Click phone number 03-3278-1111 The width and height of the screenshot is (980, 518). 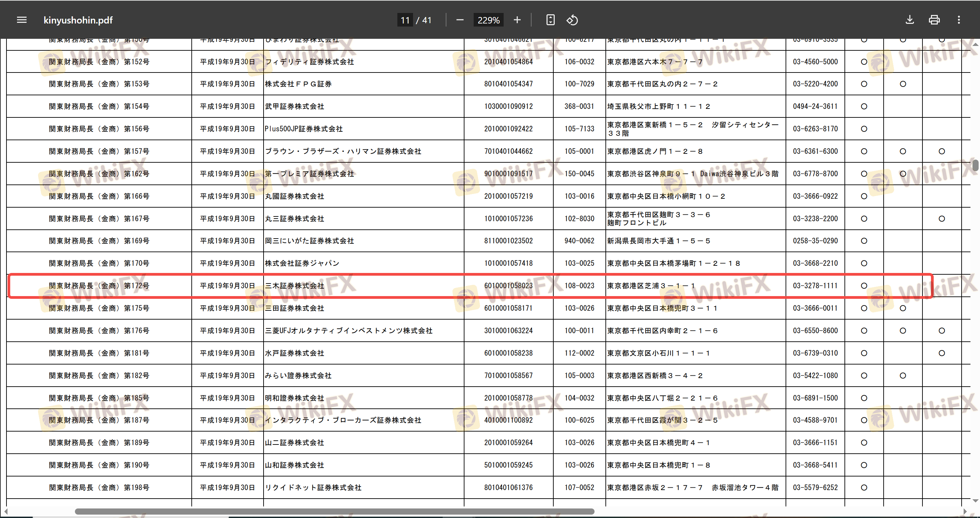[x=815, y=286]
